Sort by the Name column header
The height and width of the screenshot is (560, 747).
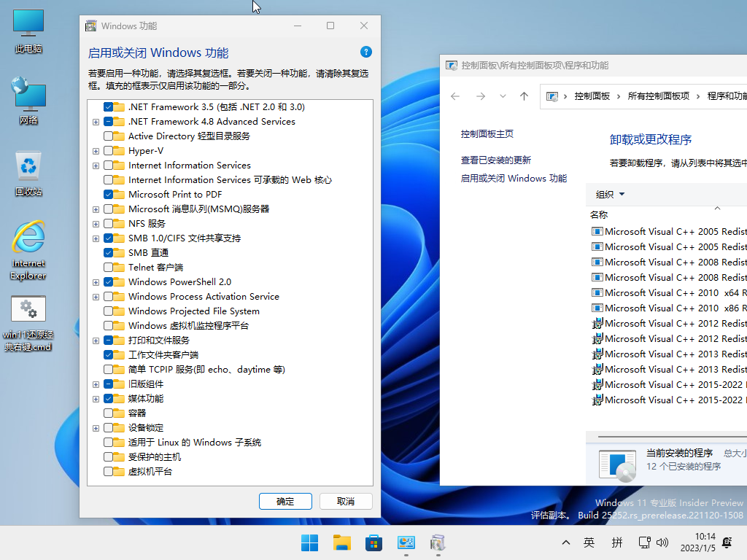coord(599,215)
